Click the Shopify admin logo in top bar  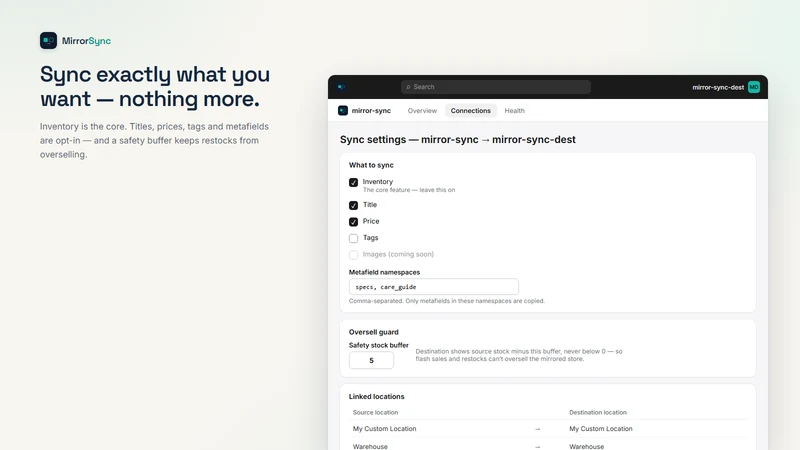341,87
